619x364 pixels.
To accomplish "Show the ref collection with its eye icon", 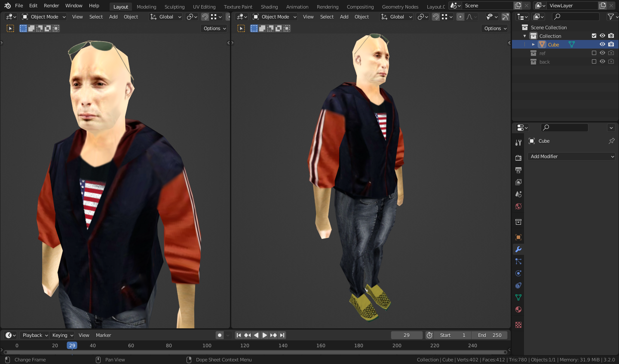I will (602, 53).
